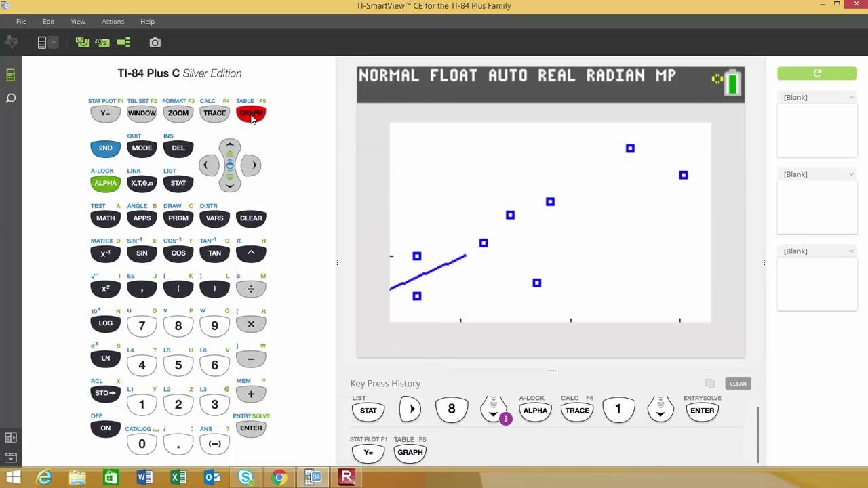Open the Actions menu

pyautogui.click(x=113, y=22)
